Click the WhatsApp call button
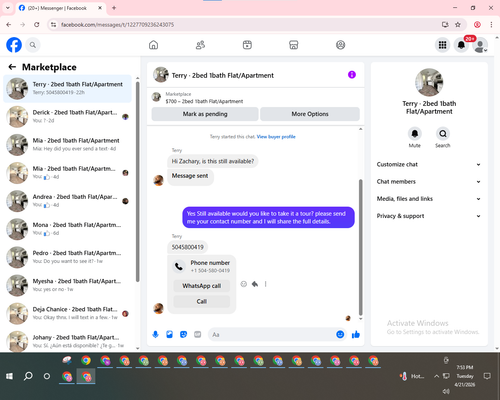The image size is (500, 400). click(202, 286)
